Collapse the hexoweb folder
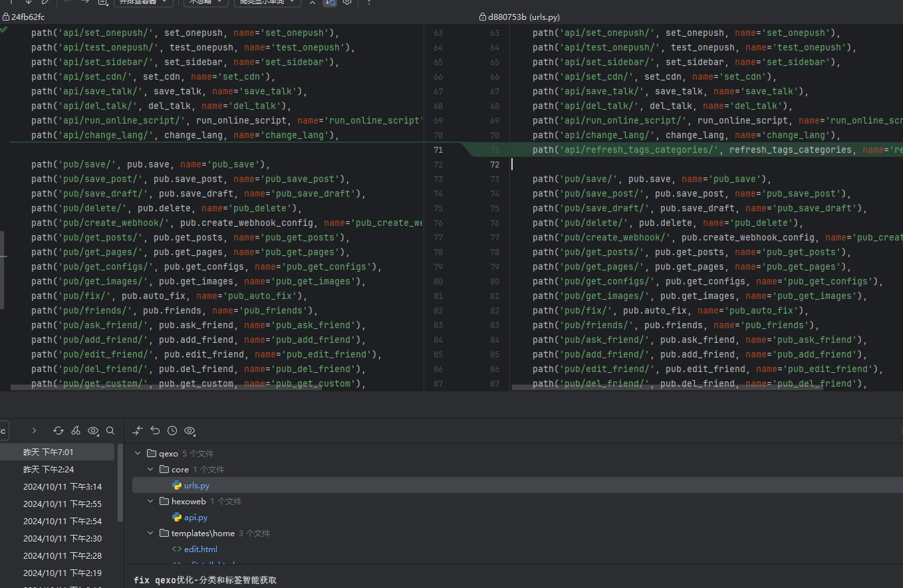The image size is (903, 588). click(151, 502)
